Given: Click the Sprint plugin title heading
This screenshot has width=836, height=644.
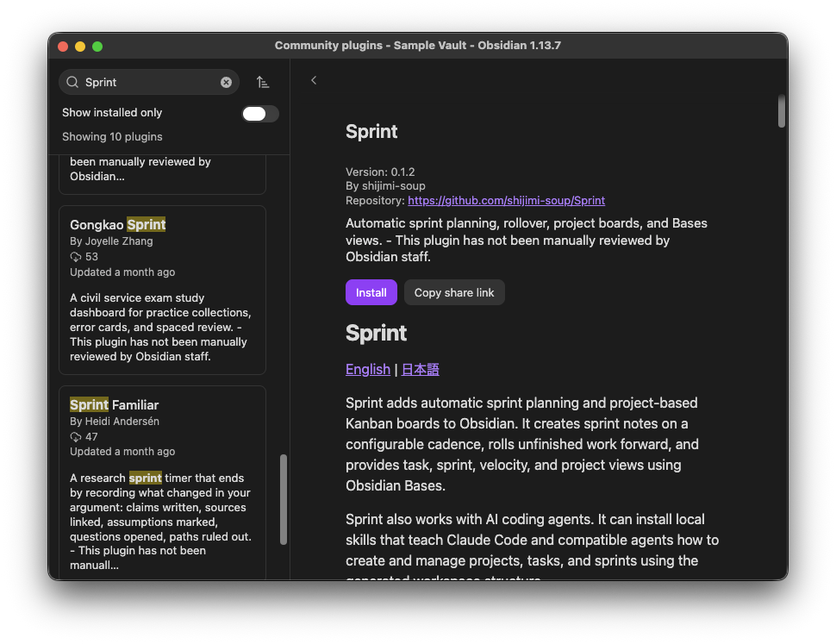Looking at the screenshot, I should coord(371,132).
